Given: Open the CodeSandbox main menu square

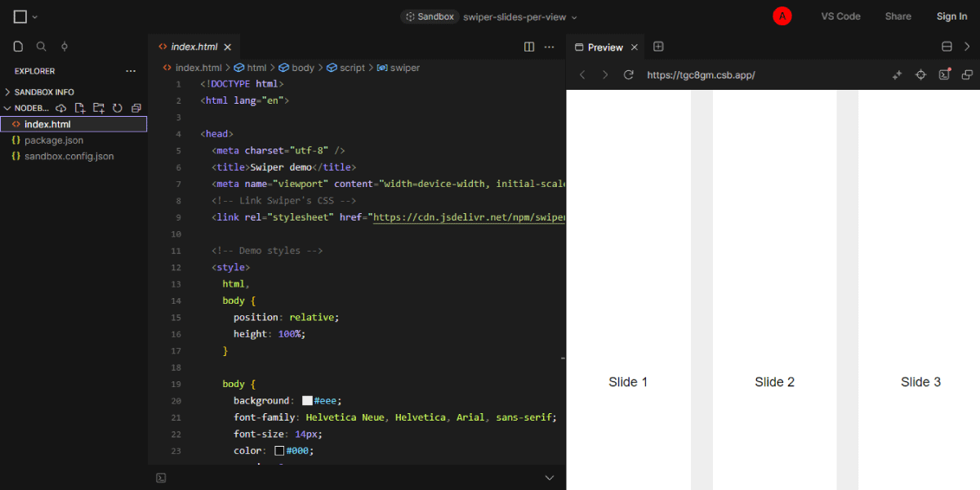Looking at the screenshot, I should pos(20,16).
